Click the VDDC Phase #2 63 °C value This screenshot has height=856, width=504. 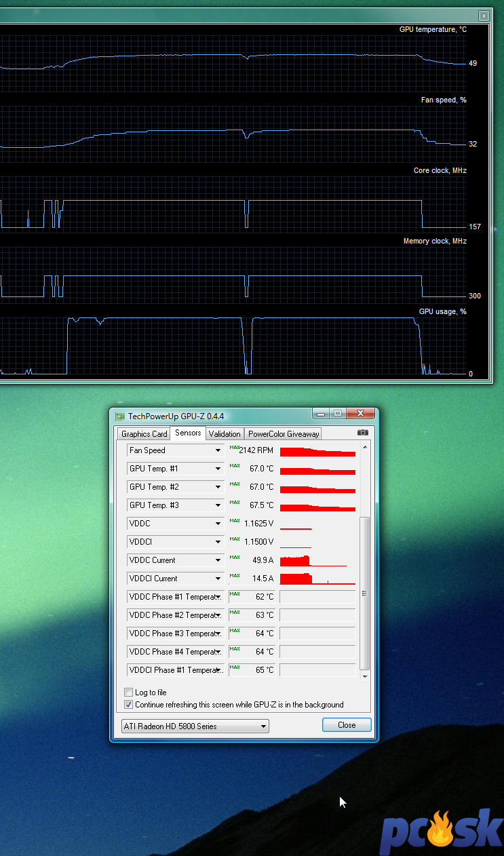265,615
